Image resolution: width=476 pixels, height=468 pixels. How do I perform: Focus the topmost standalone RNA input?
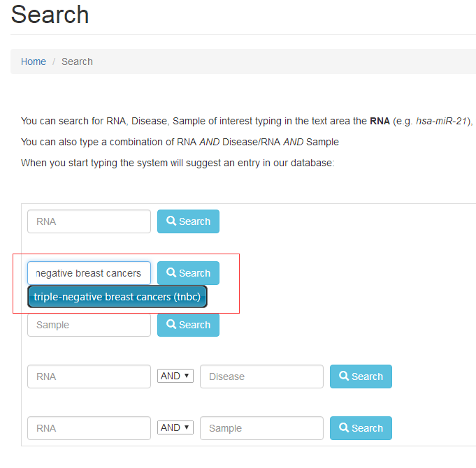(89, 221)
